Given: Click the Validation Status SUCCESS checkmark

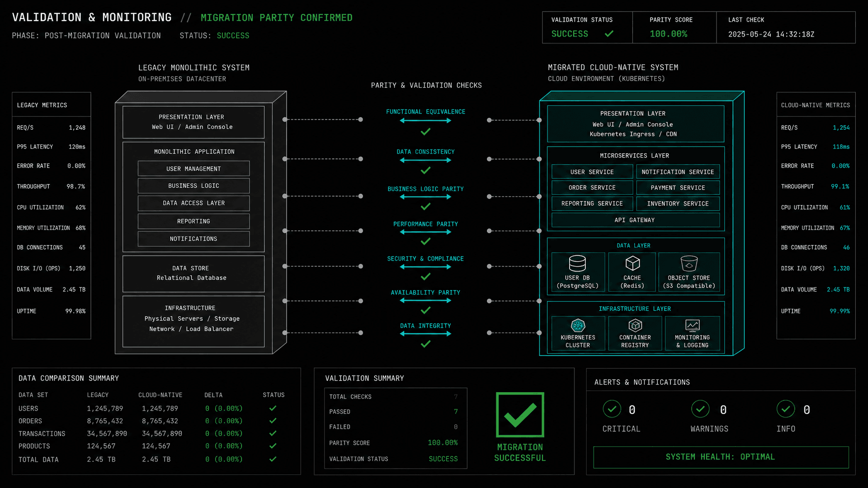Looking at the screenshot, I should tap(609, 33).
